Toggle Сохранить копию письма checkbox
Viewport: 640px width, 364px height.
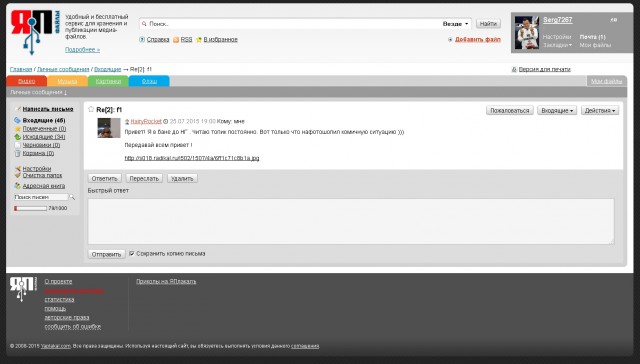click(131, 253)
